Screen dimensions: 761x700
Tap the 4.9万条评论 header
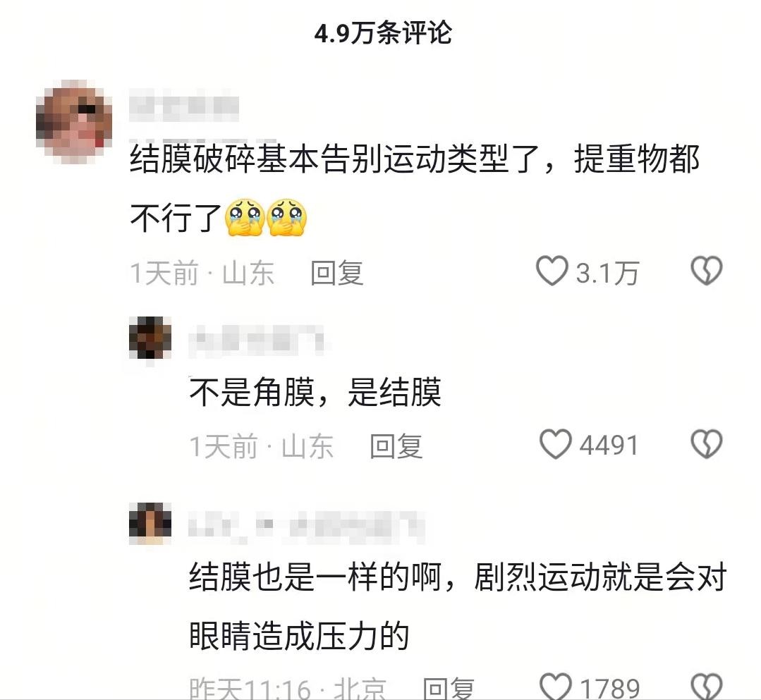[383, 33]
